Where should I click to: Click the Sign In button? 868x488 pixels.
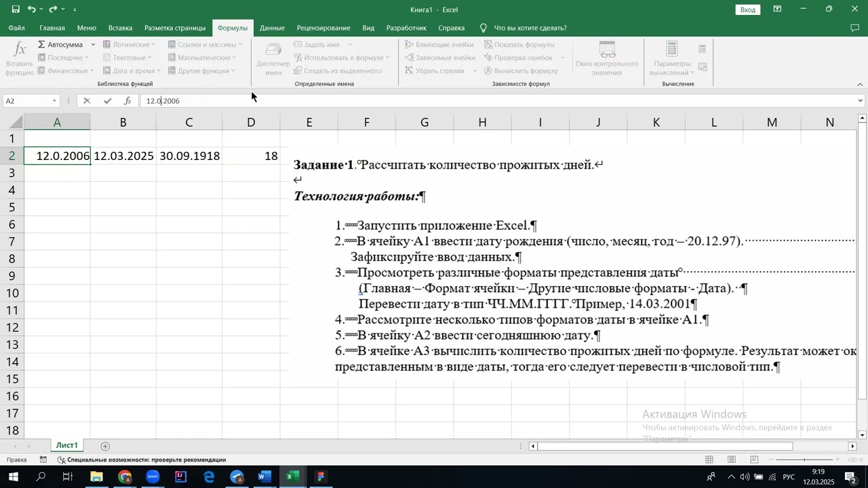pyautogui.click(x=748, y=9)
